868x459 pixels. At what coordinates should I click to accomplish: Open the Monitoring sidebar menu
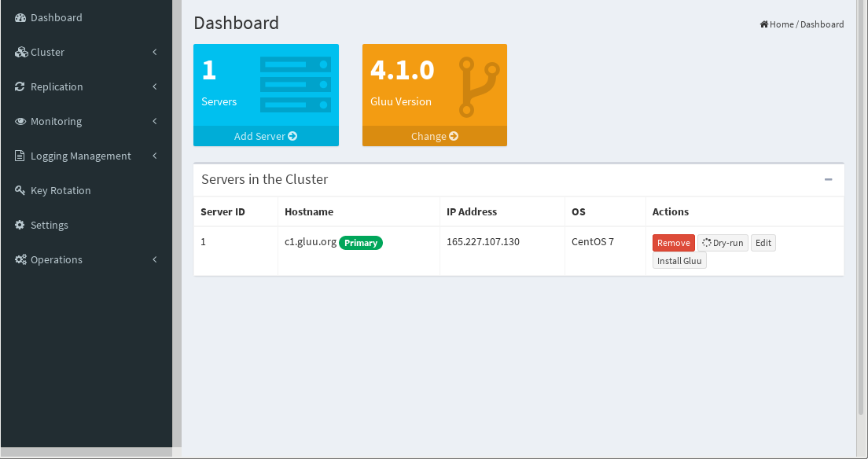pyautogui.click(x=86, y=121)
